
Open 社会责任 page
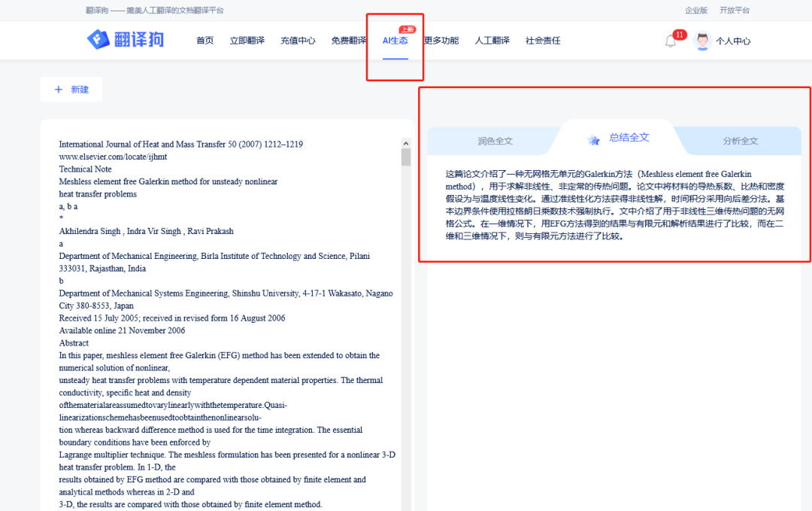(x=543, y=41)
